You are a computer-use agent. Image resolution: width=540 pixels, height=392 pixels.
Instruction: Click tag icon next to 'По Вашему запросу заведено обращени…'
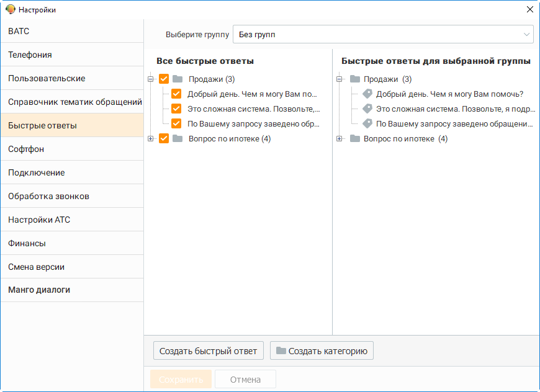(367, 123)
